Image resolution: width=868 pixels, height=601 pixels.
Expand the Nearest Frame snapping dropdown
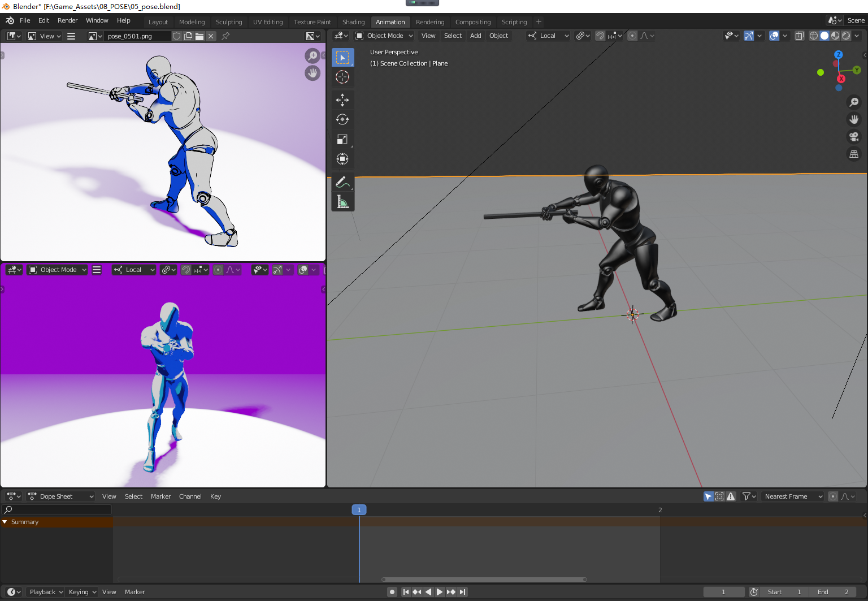[x=793, y=496]
